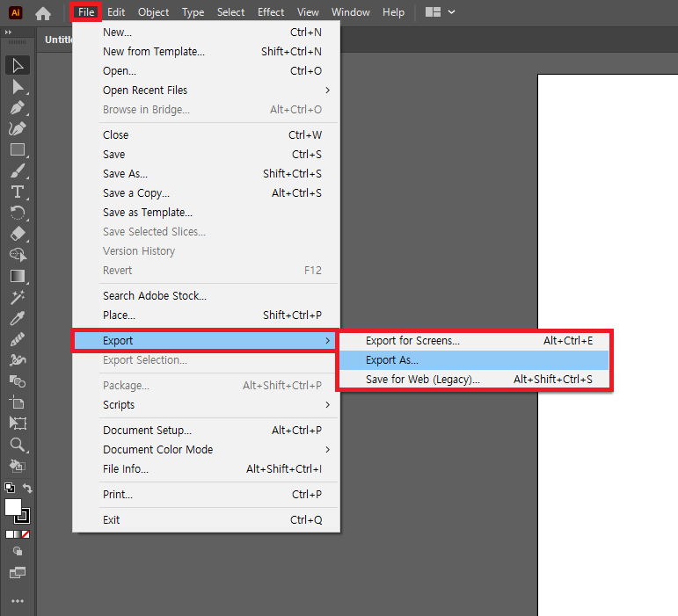Expand the Scripts submenu

[x=206, y=405]
